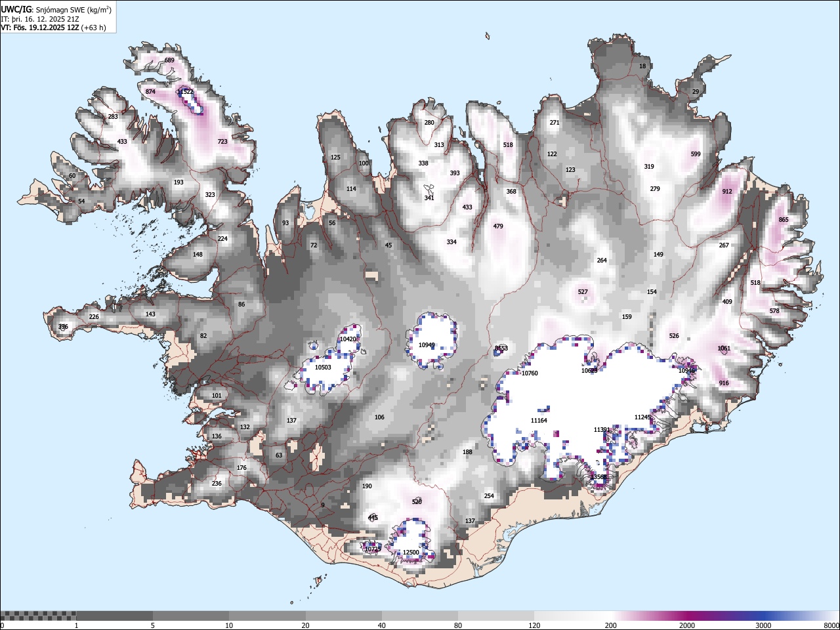Click the value label '143'
The image size is (840, 630).
[x=150, y=314]
